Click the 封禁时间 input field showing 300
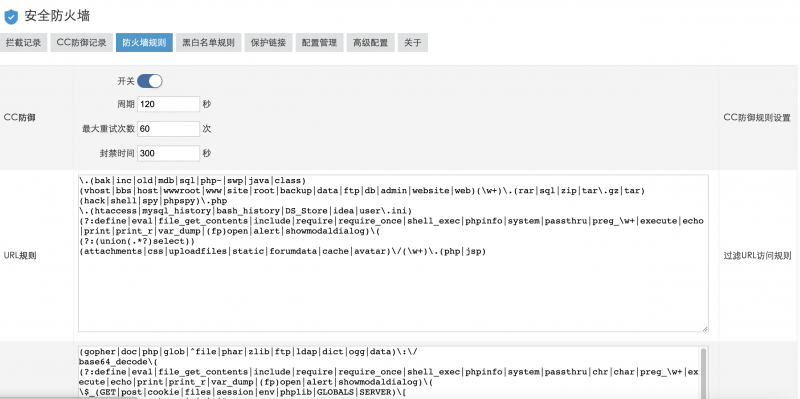The image size is (800, 399). point(168,153)
